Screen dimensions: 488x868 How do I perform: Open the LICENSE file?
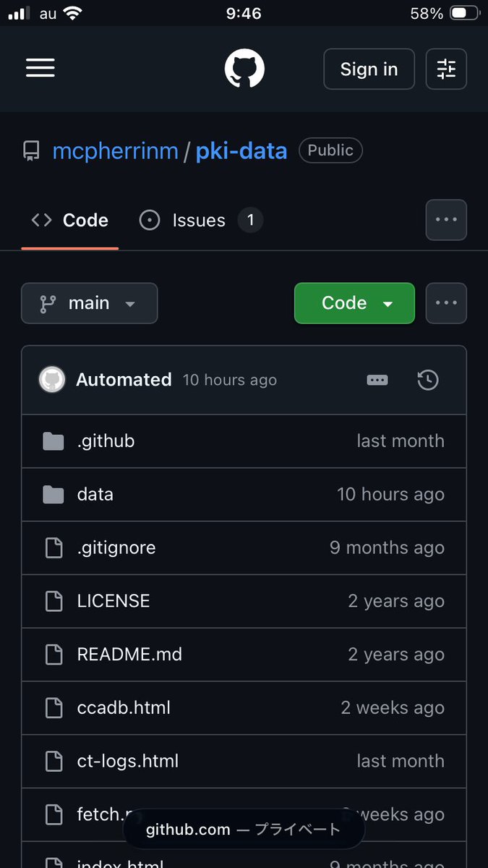click(x=114, y=601)
